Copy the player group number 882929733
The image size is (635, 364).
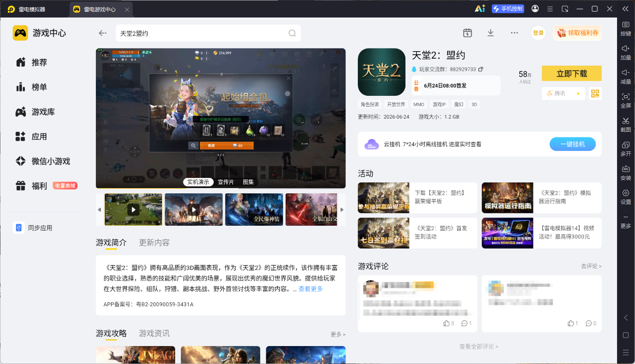pos(481,69)
